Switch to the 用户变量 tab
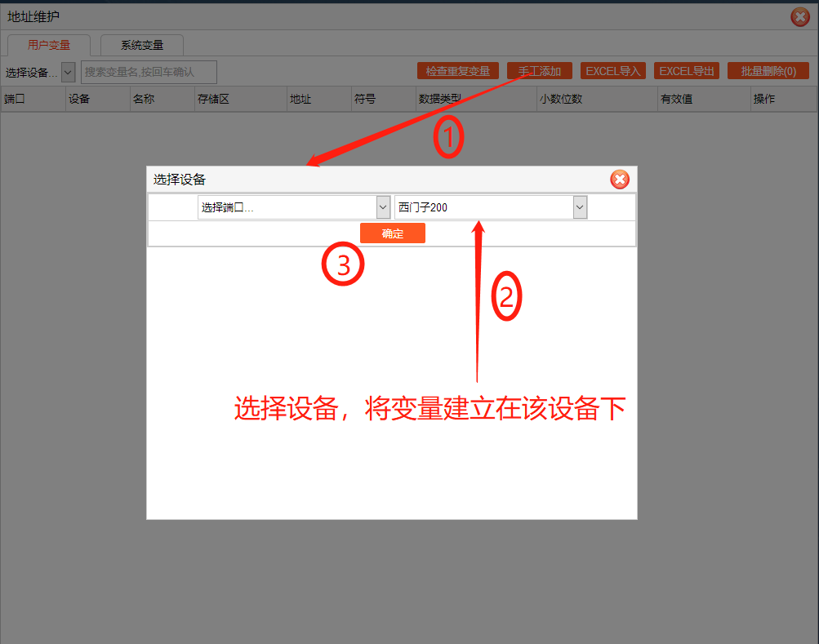 pos(49,46)
